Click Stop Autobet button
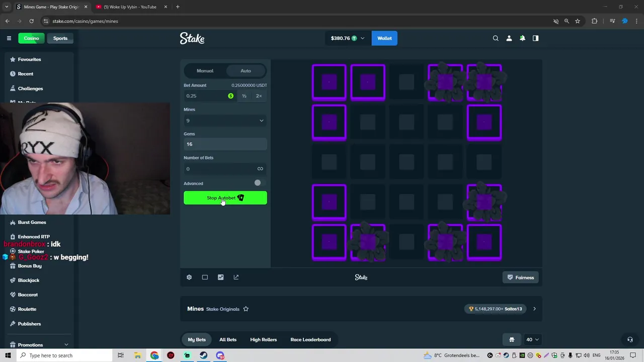This screenshot has width=644, height=362. tap(225, 198)
